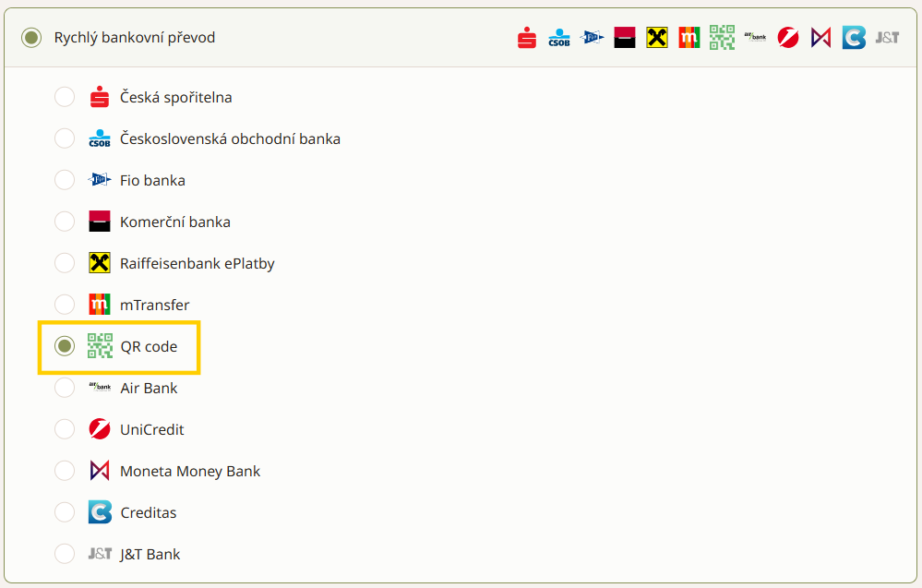The width and height of the screenshot is (922, 588).
Task: Click the 'Česká spořitelna' label
Action: (175, 97)
